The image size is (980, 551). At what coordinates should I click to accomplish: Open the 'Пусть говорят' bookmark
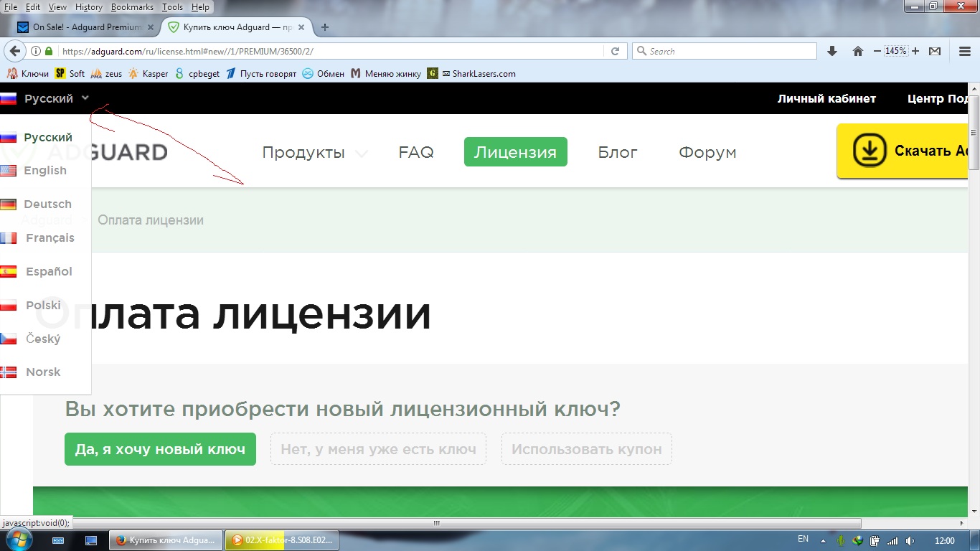[x=260, y=73]
